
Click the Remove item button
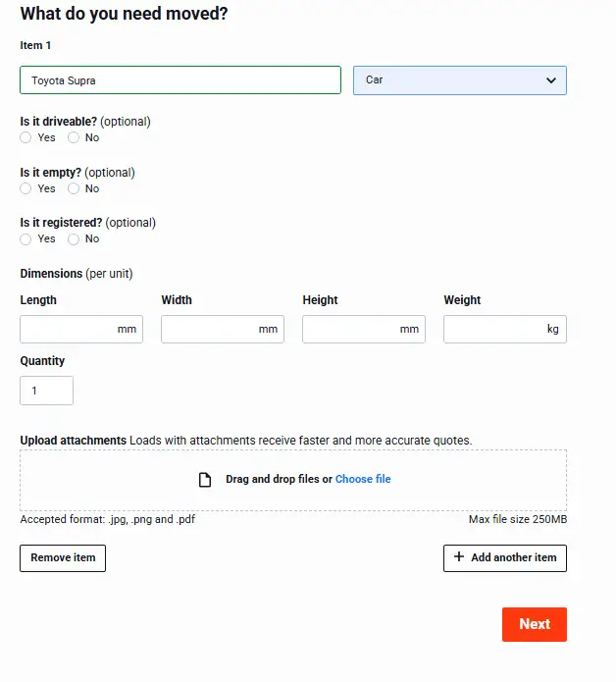[x=63, y=558]
